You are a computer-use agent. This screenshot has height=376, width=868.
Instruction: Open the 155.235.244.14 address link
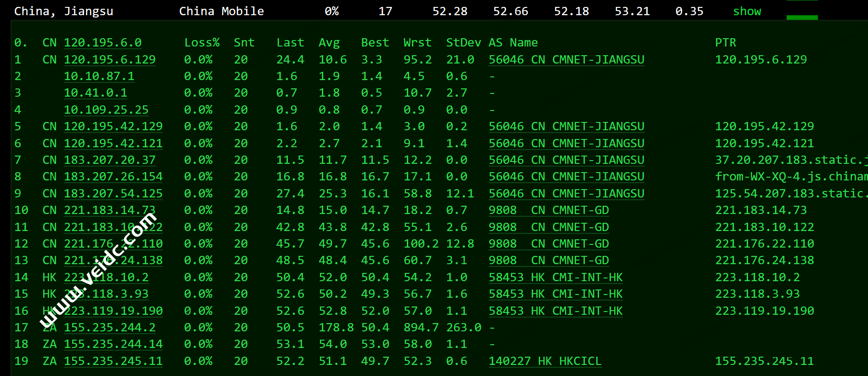113,344
